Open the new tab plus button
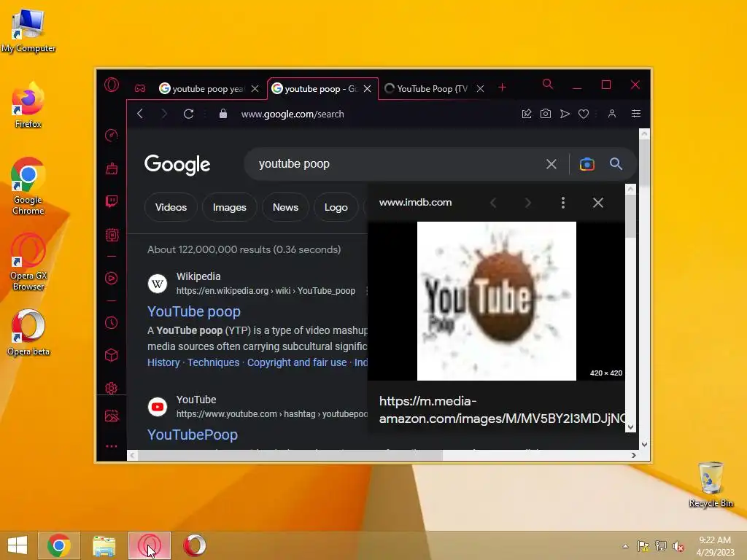Viewport: 747px width, 560px height. 502,87
